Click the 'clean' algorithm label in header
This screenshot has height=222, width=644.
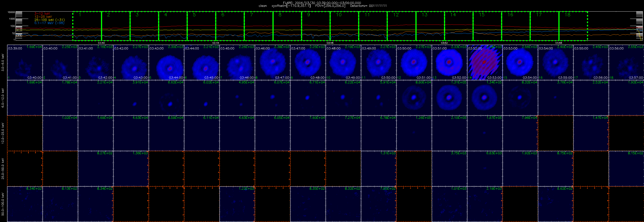263,6
